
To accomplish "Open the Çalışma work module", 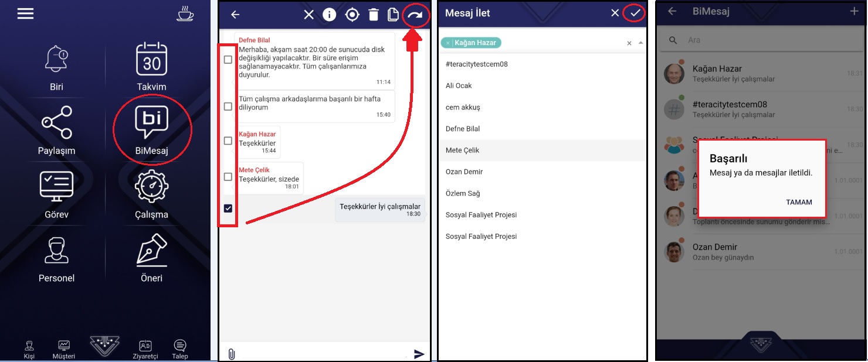I will pyautogui.click(x=151, y=195).
